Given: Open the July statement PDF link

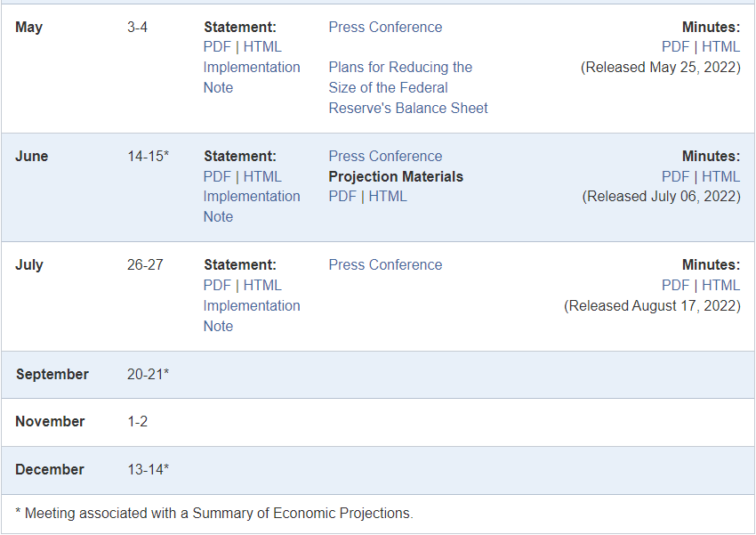Looking at the screenshot, I should pos(217,285).
